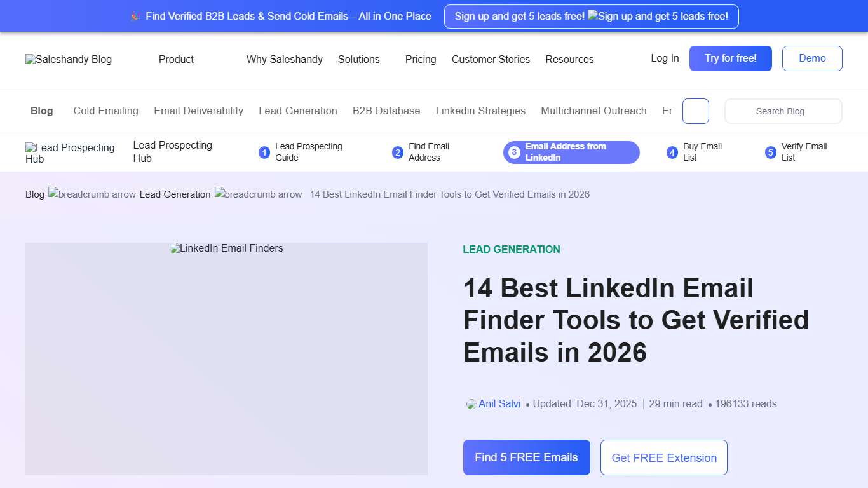
Task: Open the Solutions dropdown menu
Action: coord(359,59)
